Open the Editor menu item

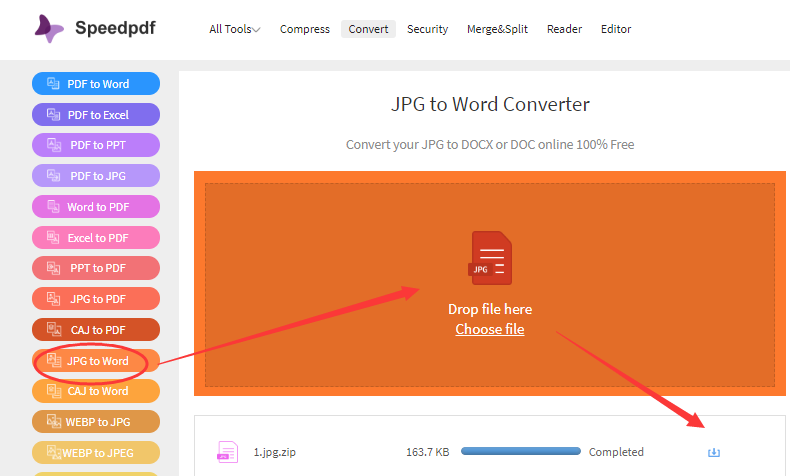click(x=616, y=29)
